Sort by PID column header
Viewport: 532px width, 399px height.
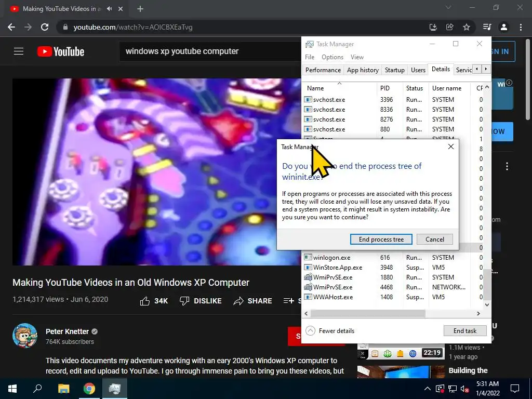(390, 88)
